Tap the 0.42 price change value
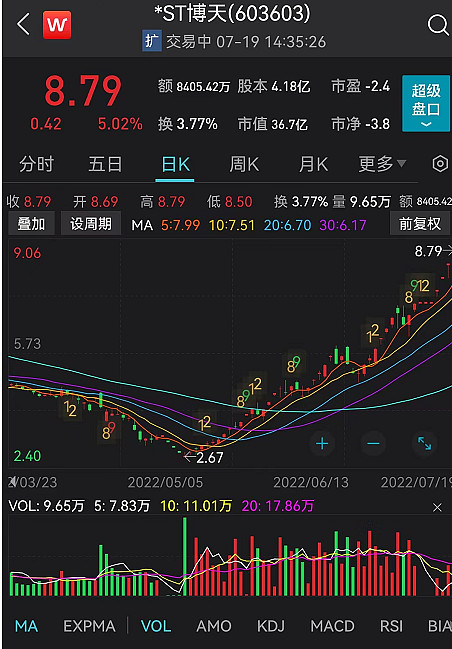The height and width of the screenshot is (649, 452). click(46, 124)
